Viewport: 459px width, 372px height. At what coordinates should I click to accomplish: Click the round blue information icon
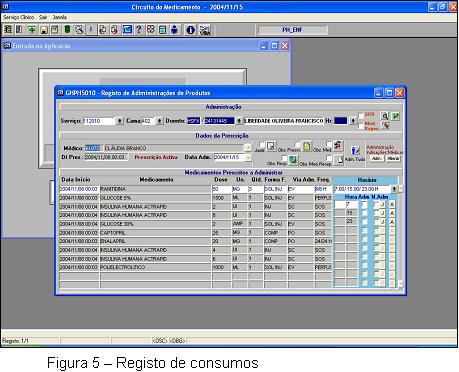point(190,30)
